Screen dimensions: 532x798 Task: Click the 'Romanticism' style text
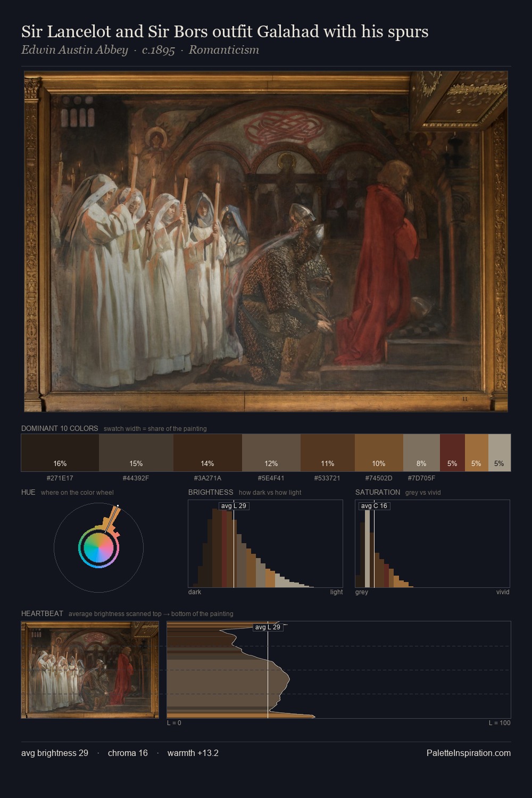[224, 50]
